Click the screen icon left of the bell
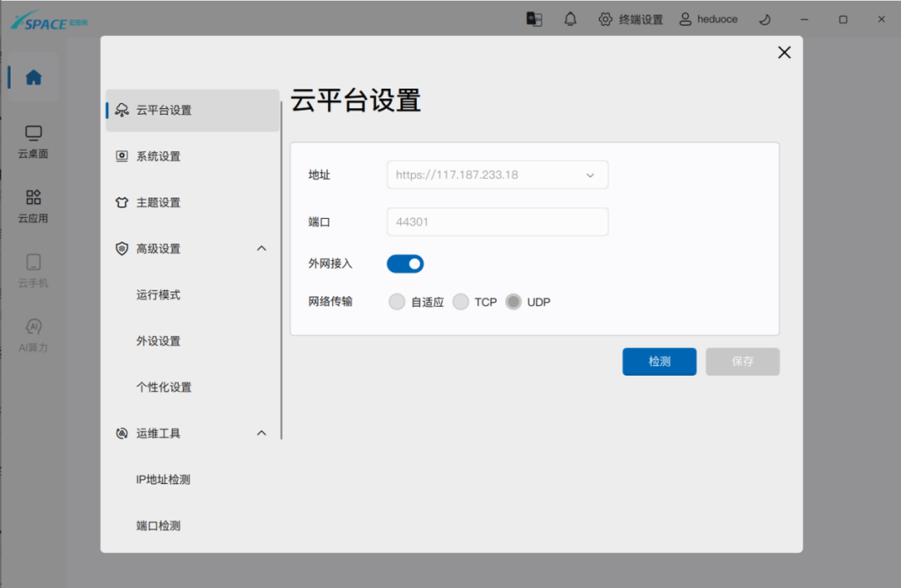The image size is (901, 588). (x=534, y=20)
